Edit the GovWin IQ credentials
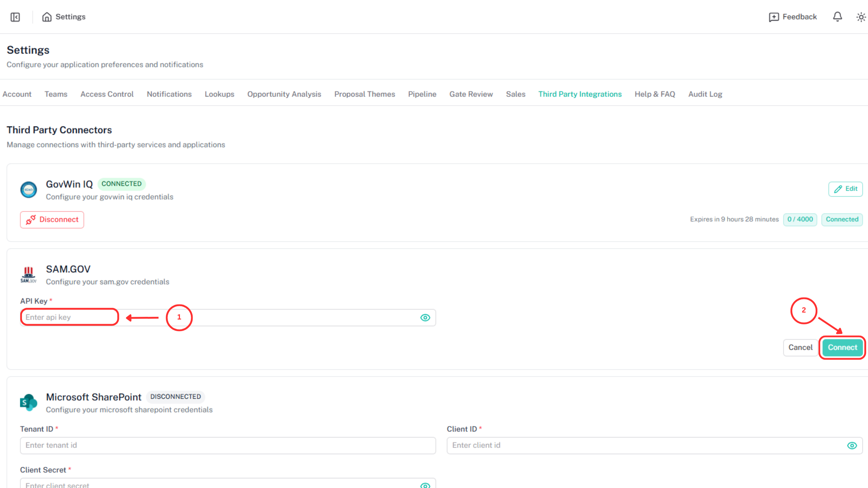 coord(845,189)
